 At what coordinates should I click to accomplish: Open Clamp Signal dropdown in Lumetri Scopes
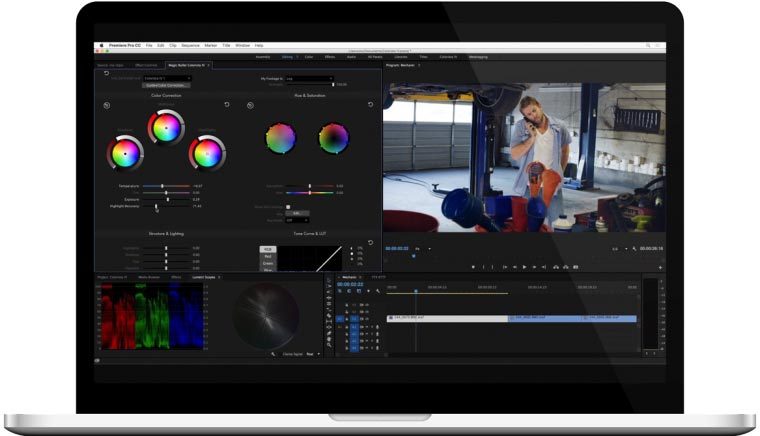(x=313, y=354)
